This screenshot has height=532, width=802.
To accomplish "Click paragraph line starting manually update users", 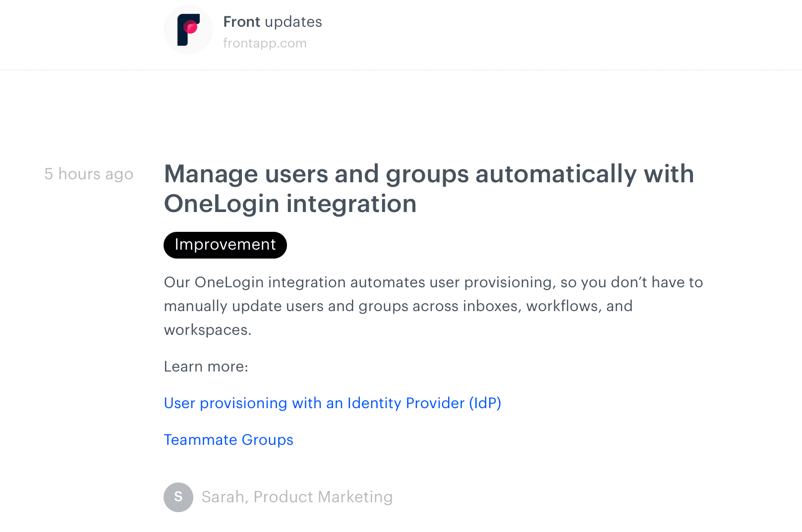I will tap(398, 306).
